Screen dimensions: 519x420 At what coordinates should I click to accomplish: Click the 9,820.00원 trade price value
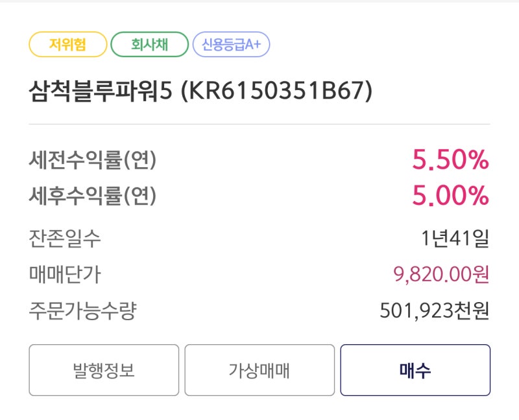pyautogui.click(x=441, y=274)
